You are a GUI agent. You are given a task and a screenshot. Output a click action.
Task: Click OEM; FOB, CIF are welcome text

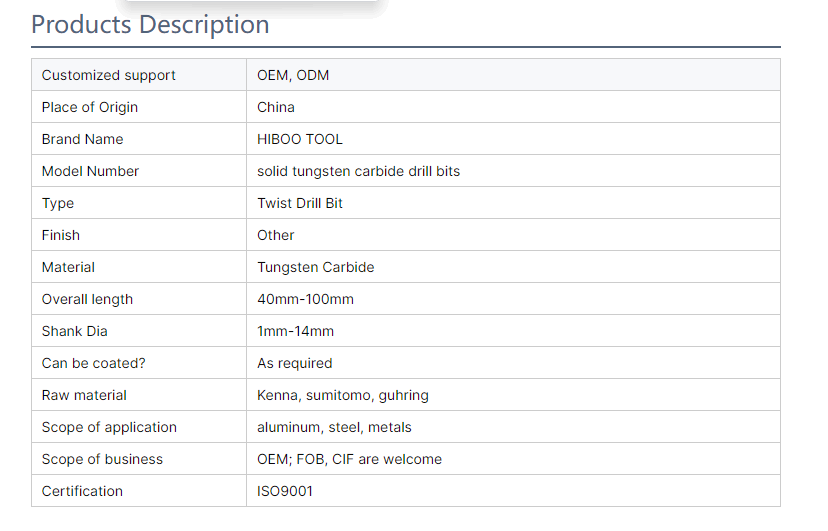pos(349,459)
